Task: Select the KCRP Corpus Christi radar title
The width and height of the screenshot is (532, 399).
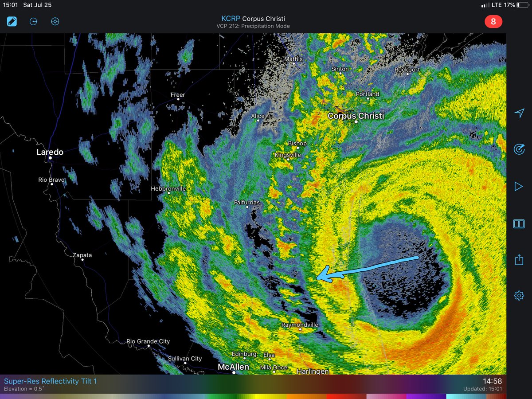Action: coord(253,19)
